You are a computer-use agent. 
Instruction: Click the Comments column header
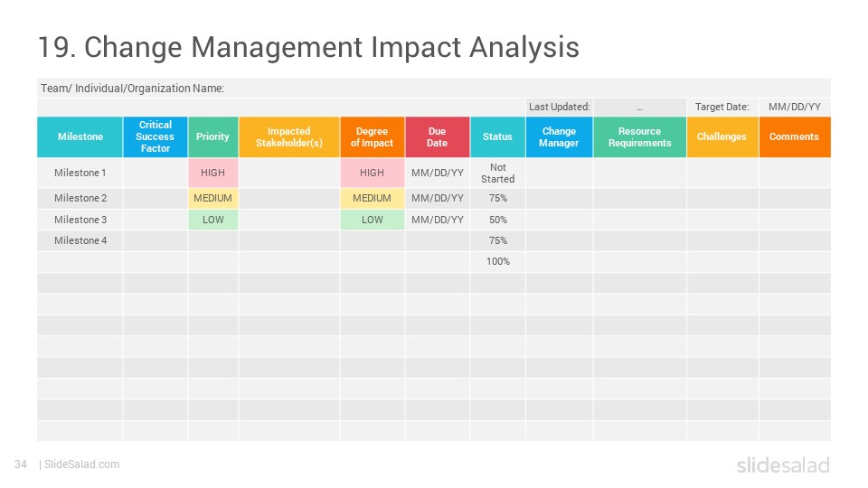(x=795, y=136)
